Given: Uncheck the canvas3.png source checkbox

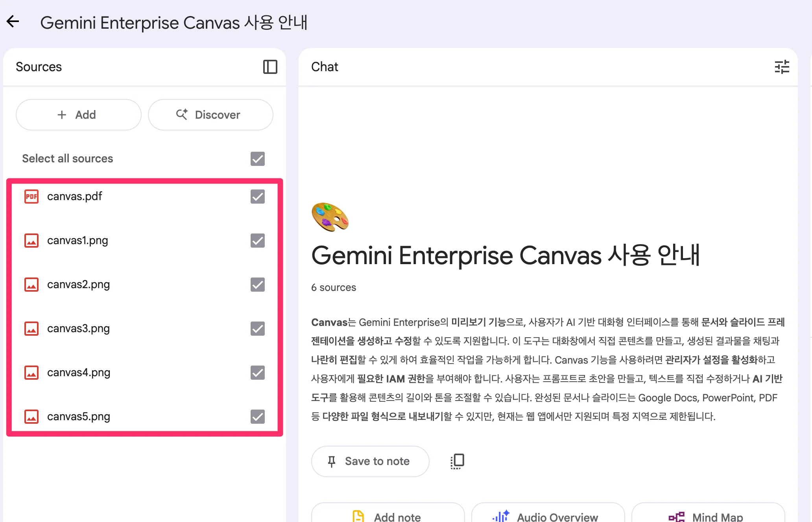Looking at the screenshot, I should coord(258,329).
